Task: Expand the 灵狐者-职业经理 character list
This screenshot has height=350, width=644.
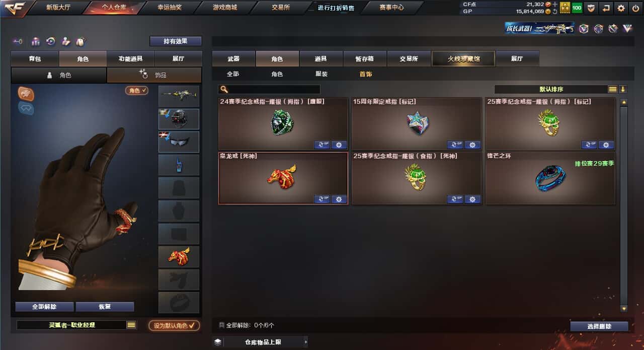Action: [131, 325]
